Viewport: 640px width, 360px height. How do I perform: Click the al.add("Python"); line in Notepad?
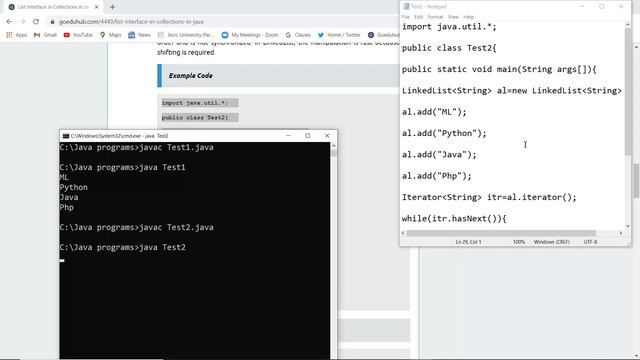point(444,133)
